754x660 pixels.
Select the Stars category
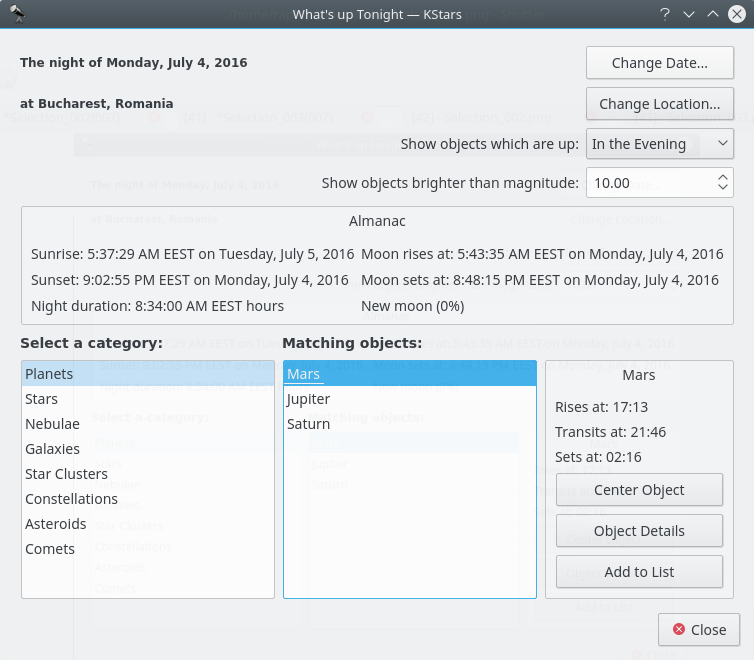[x=42, y=399]
